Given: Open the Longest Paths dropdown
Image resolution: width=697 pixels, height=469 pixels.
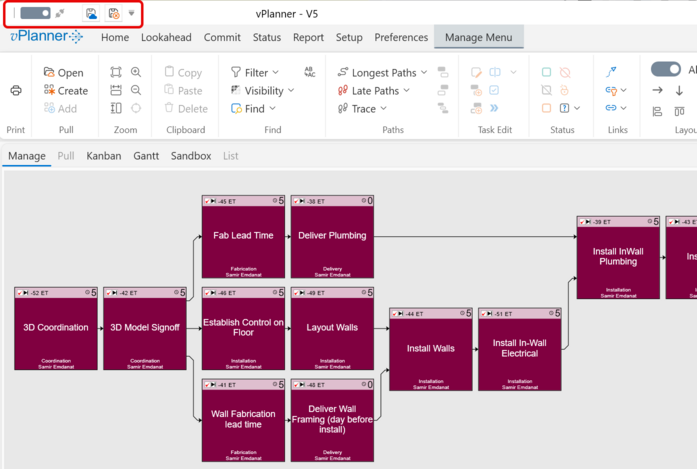Looking at the screenshot, I should 382,73.
